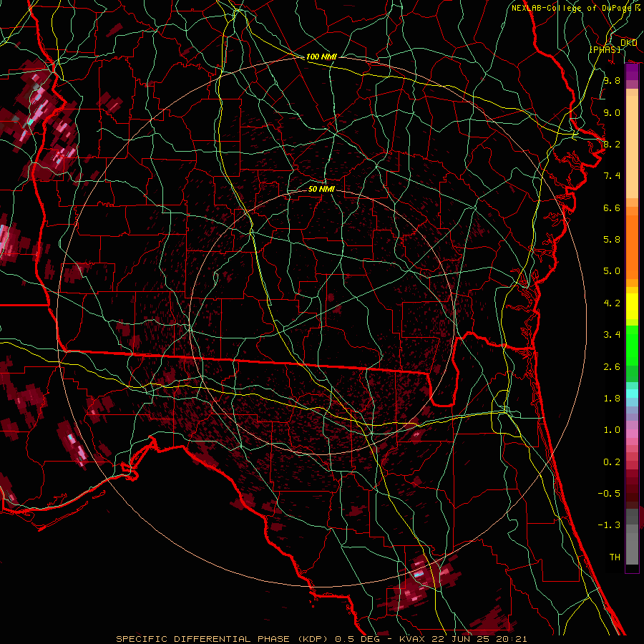
Task: Click the 0.2 legend value
Action: 612,462
